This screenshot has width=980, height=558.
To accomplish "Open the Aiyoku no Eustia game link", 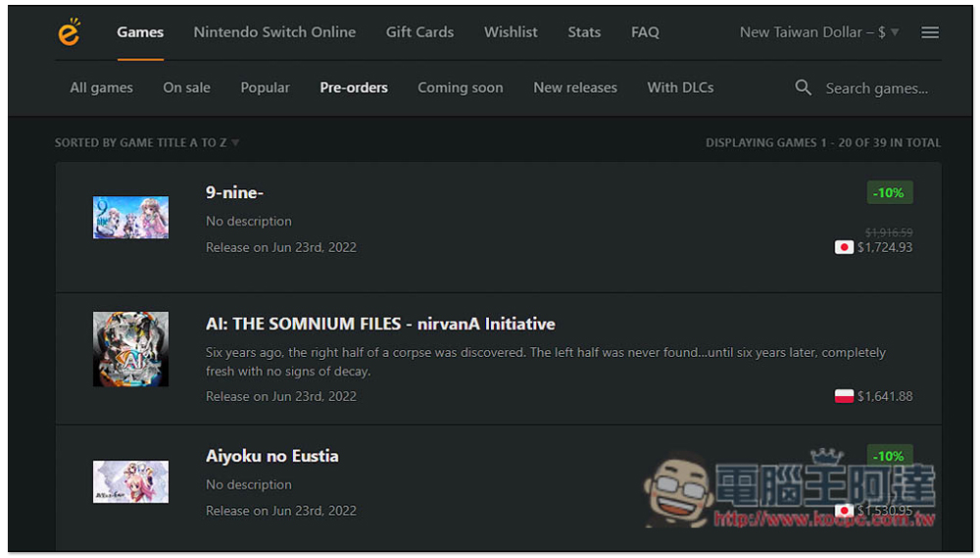I will tap(271, 456).
